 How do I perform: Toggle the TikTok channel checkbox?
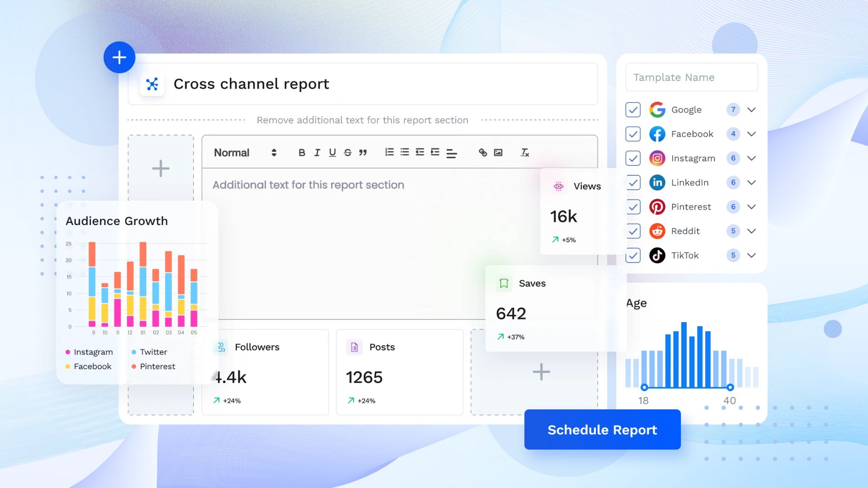pyautogui.click(x=633, y=255)
